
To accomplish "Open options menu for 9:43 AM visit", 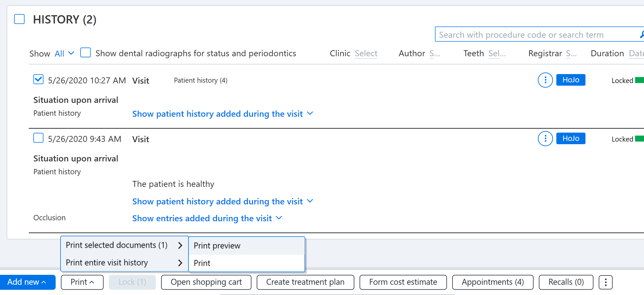I will point(545,139).
